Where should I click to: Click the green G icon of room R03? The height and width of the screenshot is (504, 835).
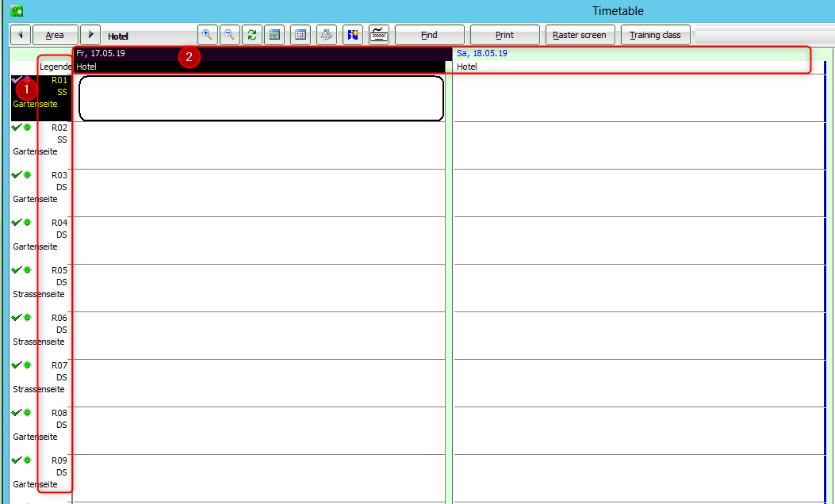point(27,174)
